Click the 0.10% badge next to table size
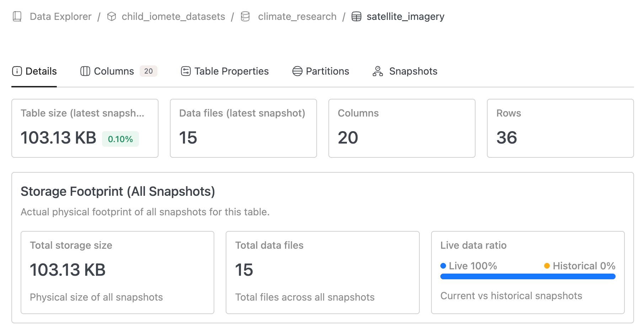 (x=120, y=139)
